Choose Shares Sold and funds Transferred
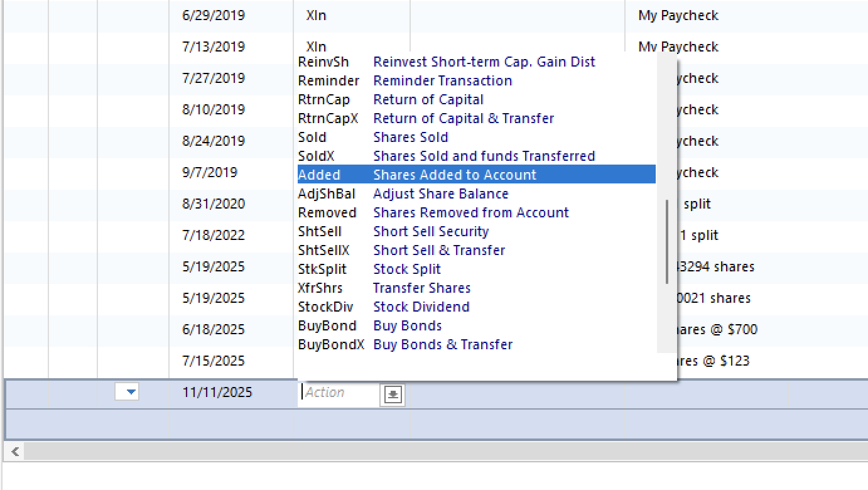The height and width of the screenshot is (490, 868). [x=484, y=156]
